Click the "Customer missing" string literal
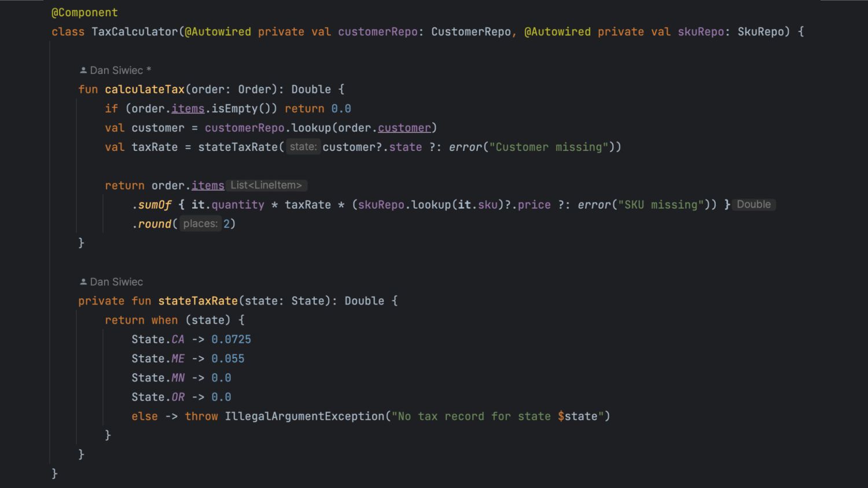Screen dimensions: 868x488 549,147
